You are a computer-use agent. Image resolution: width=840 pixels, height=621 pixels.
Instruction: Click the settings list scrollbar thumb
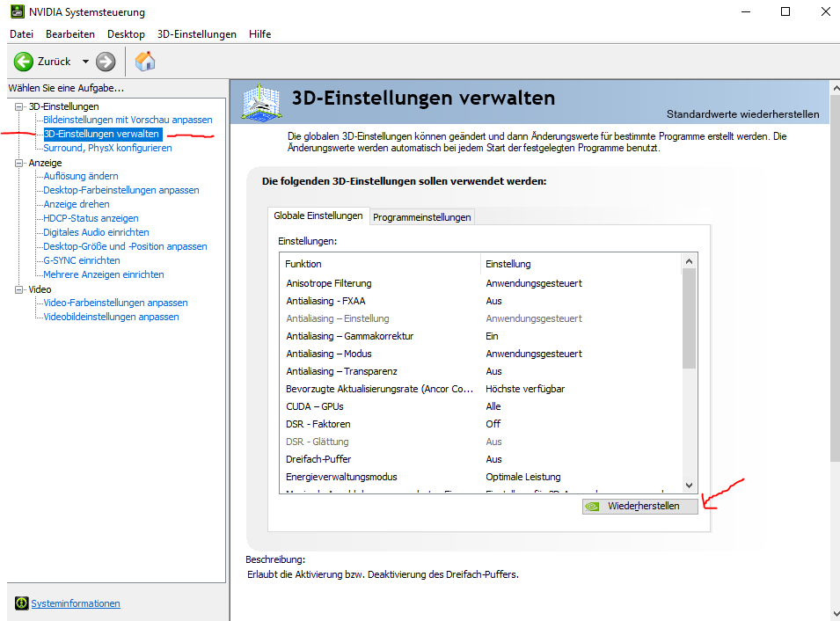click(690, 318)
